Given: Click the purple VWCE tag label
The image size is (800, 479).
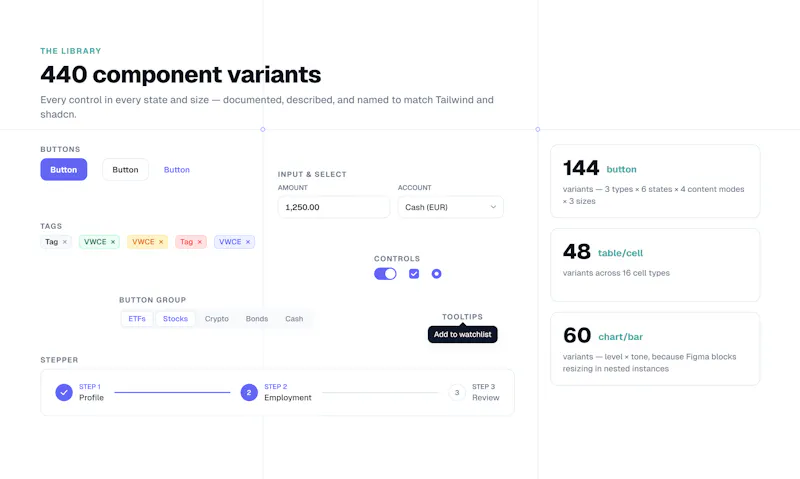Looking at the screenshot, I should 230,242.
